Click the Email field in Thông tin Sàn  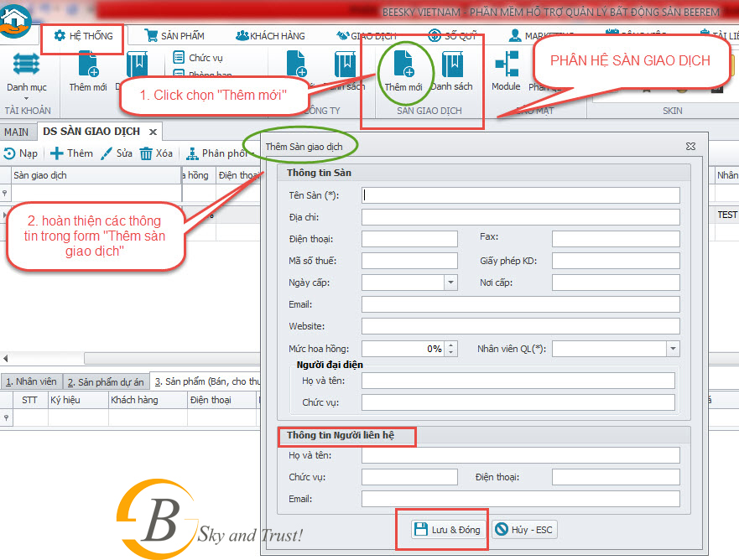pos(520,304)
